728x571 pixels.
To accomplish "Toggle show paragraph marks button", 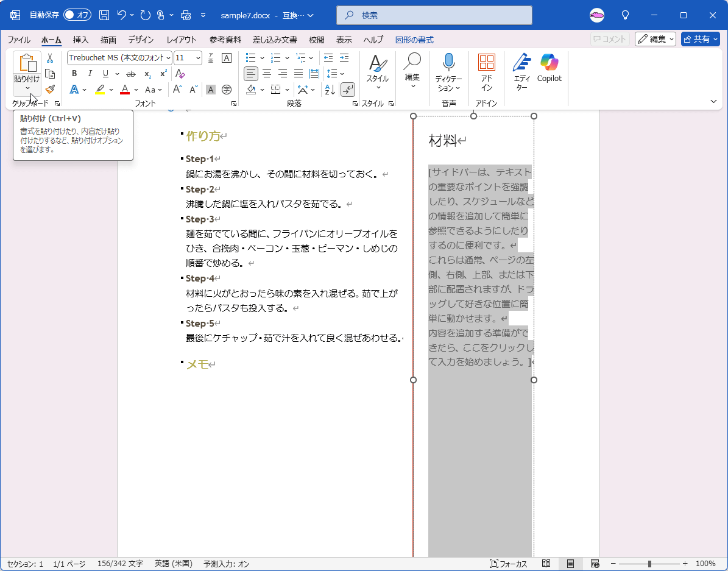I will tap(347, 90).
